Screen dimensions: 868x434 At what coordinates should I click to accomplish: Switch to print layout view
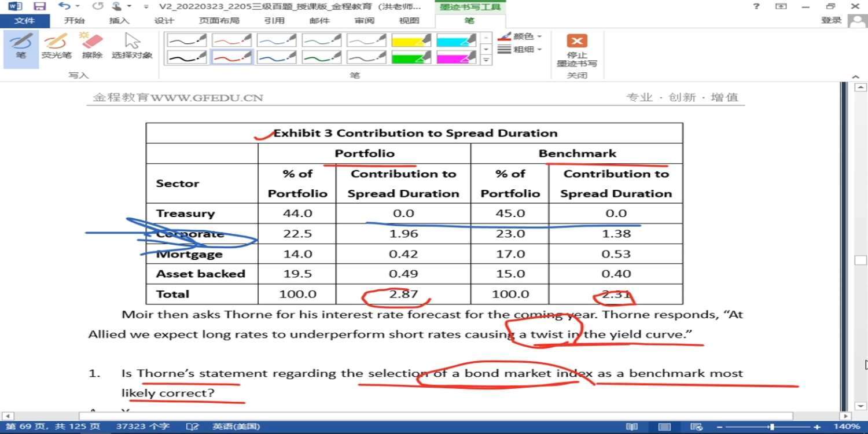665,426
